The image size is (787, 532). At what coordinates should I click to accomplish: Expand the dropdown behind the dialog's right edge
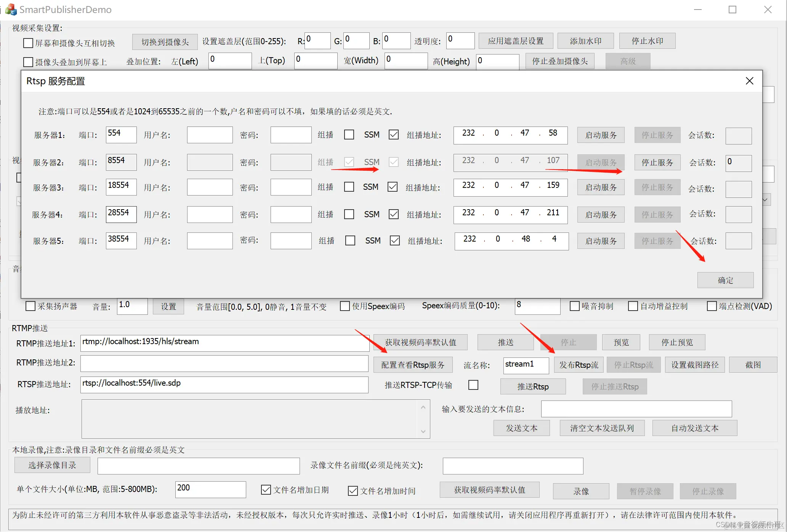766,200
